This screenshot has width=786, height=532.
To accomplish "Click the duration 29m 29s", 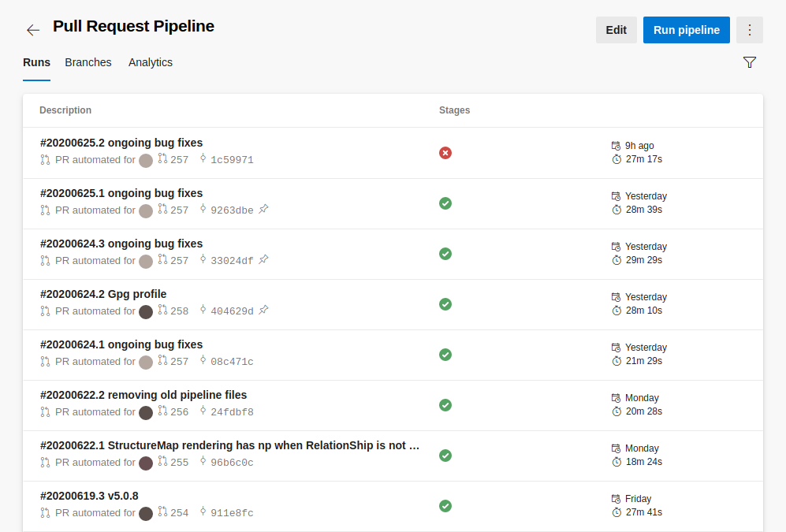I will 644,260.
